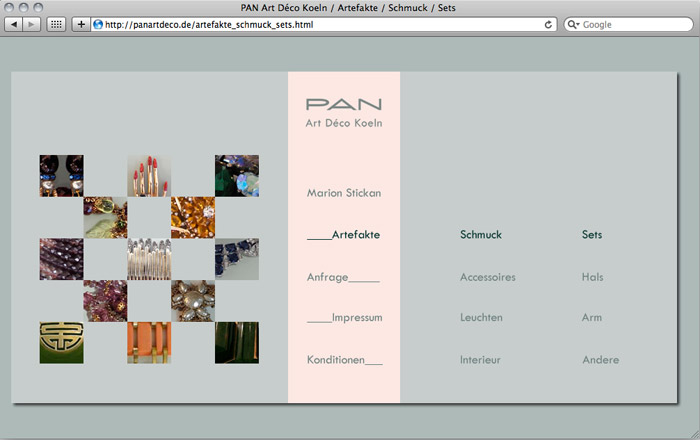Open the Konditionen menu item
Viewport: 700px width, 440px height.
tap(345, 360)
